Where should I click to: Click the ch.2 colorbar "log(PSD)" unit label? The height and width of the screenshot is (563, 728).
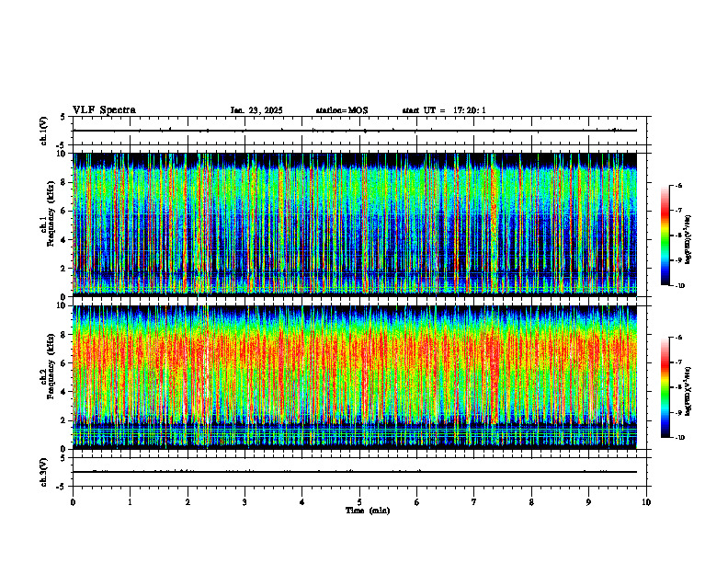(688, 391)
